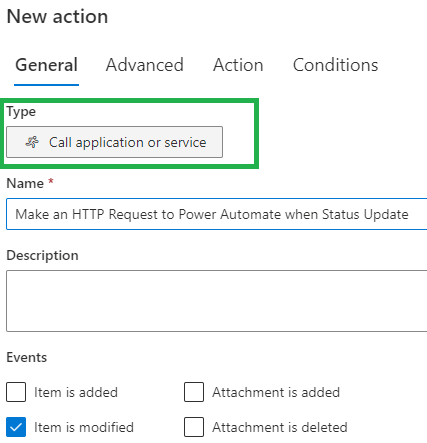Open the Call application or service type selector
Viewport: 427px width, 443px height.
114,142
